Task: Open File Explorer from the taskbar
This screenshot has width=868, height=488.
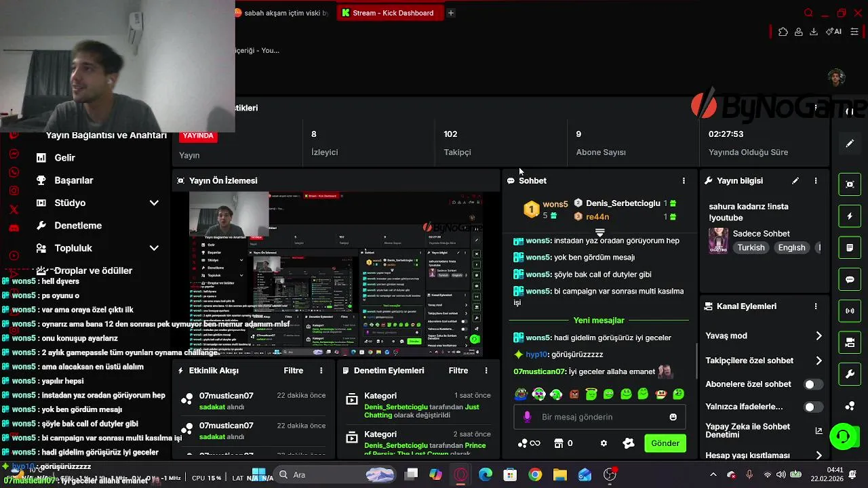Action: coord(559,475)
